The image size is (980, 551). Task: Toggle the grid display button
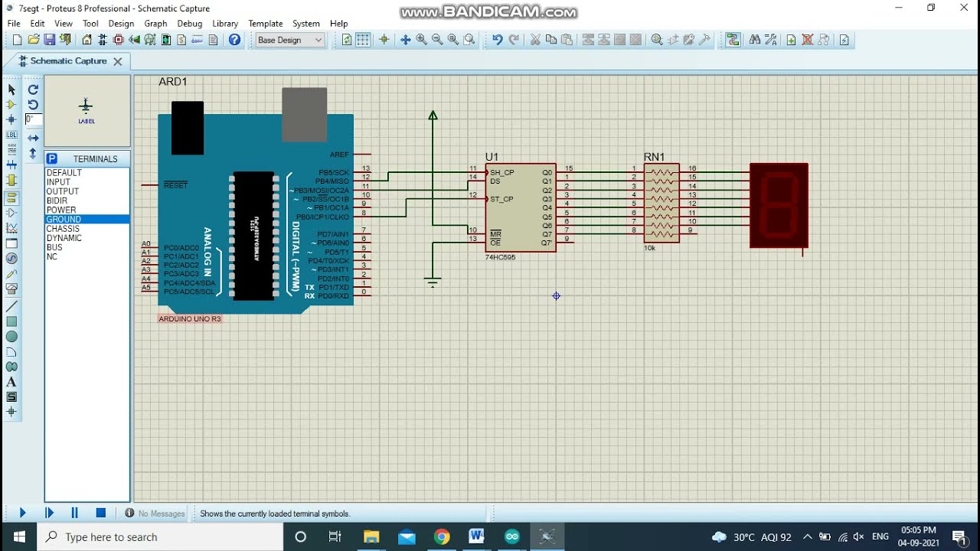[x=363, y=40]
